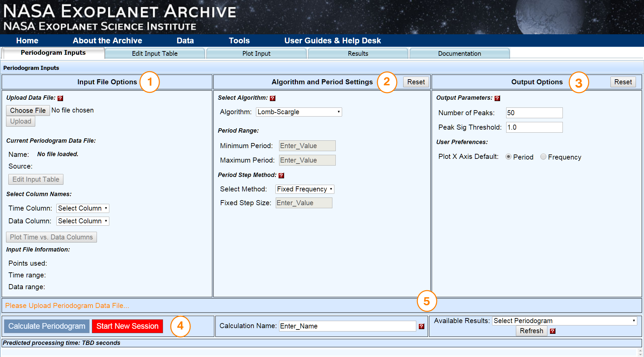Click Plot Time vs. Data Columns button
Viewport: 644px width, 357px height.
coord(51,237)
